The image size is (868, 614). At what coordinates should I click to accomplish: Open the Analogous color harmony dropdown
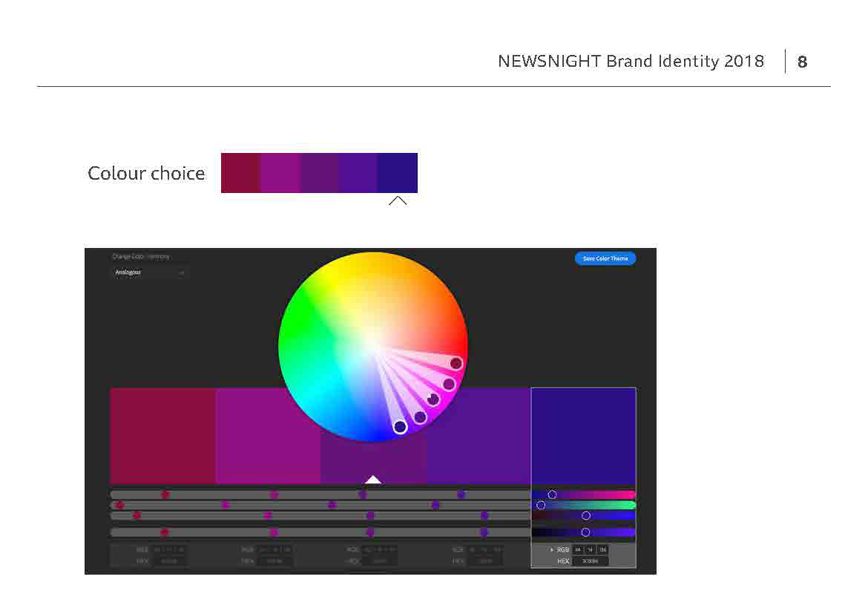148,272
